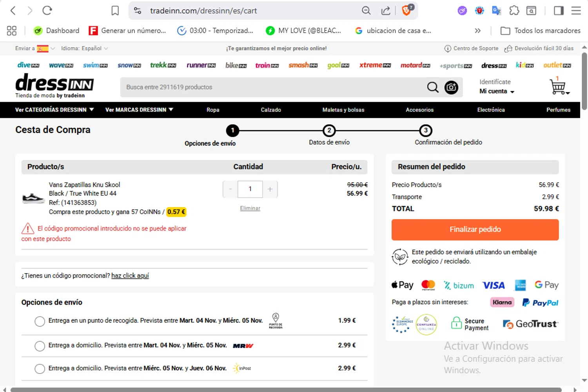Reload the page with the refresh icon
The width and height of the screenshot is (588, 392).
[47, 11]
